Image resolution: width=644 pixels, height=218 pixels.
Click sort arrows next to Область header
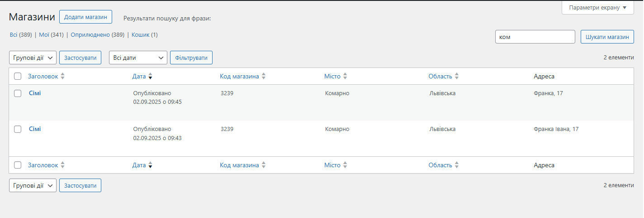[x=456, y=76]
